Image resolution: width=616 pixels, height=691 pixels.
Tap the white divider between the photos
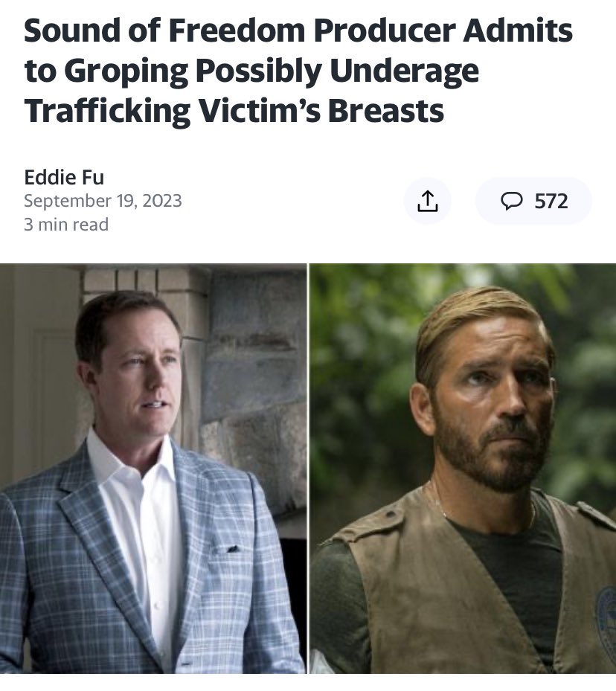click(308, 468)
